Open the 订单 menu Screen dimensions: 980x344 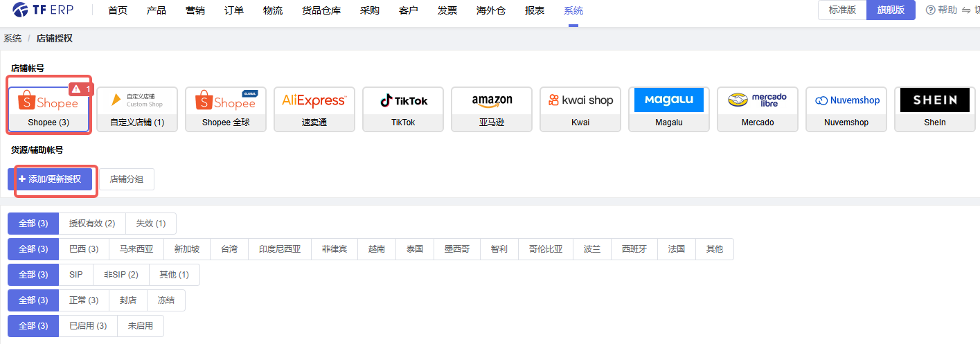[234, 10]
